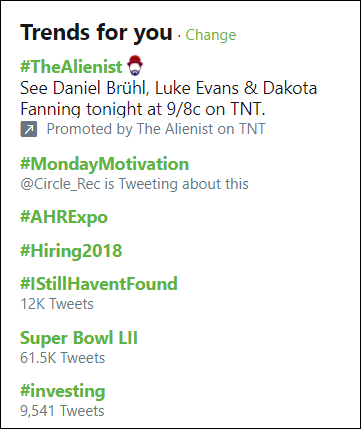Click the promoted arrow icon

[29, 129]
